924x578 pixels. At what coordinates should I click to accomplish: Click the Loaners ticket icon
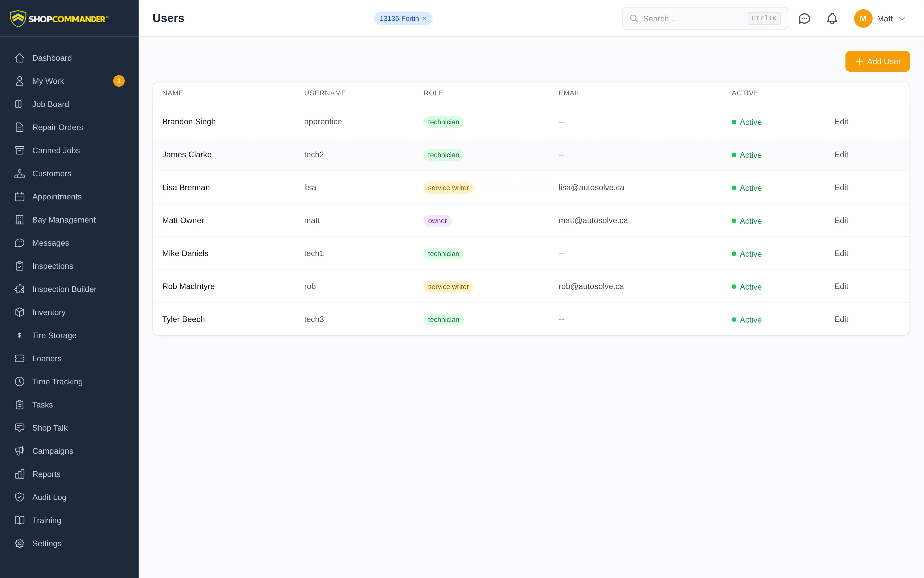(19, 359)
